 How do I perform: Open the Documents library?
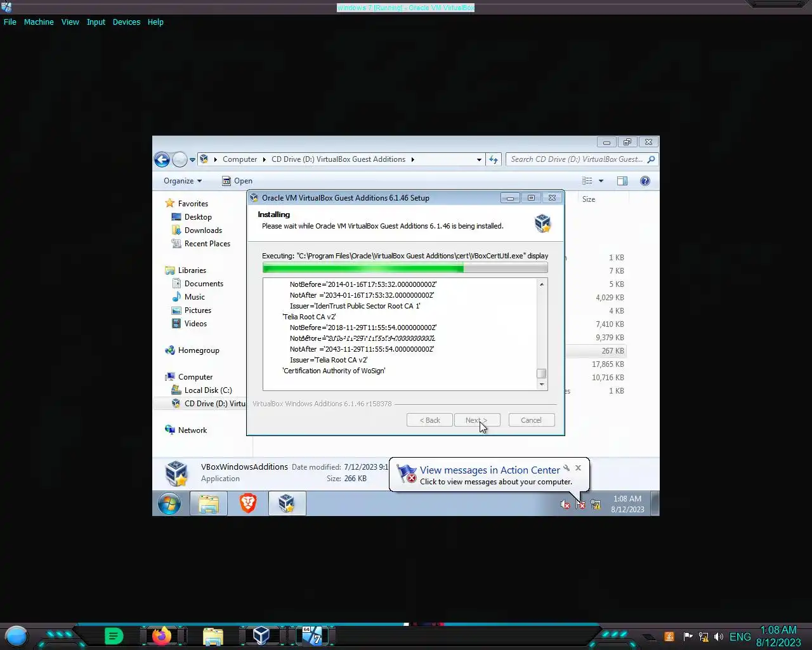pyautogui.click(x=204, y=284)
